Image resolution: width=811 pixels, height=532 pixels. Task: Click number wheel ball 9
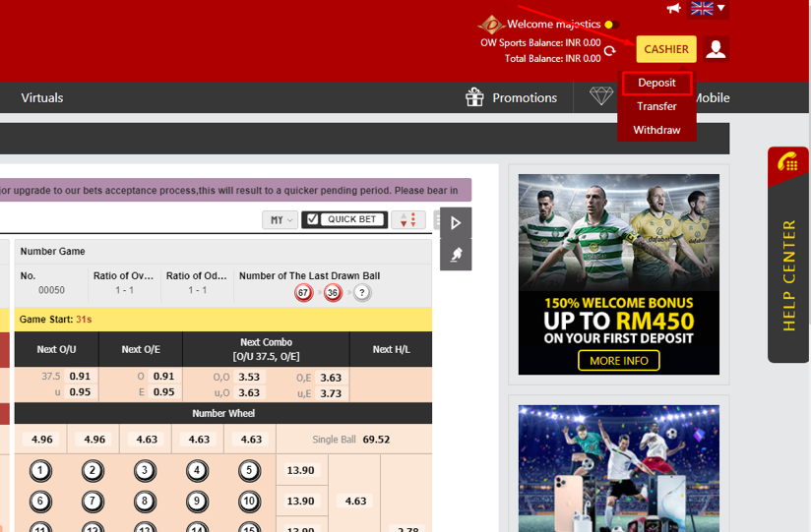pos(197,501)
